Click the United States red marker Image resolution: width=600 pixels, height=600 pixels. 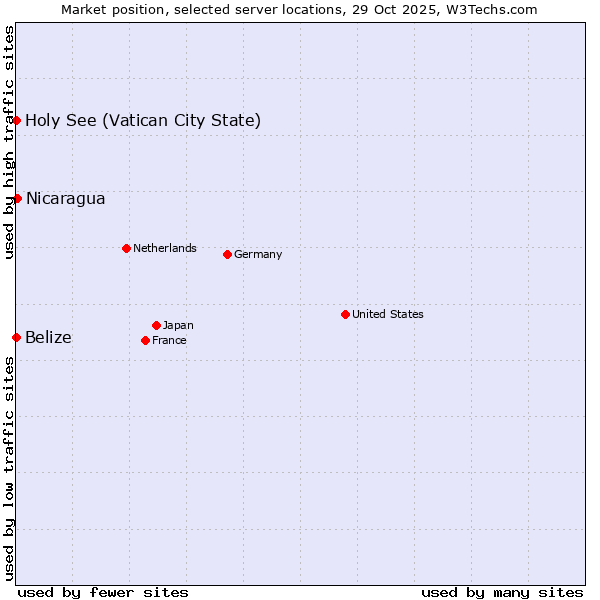[x=345, y=314]
